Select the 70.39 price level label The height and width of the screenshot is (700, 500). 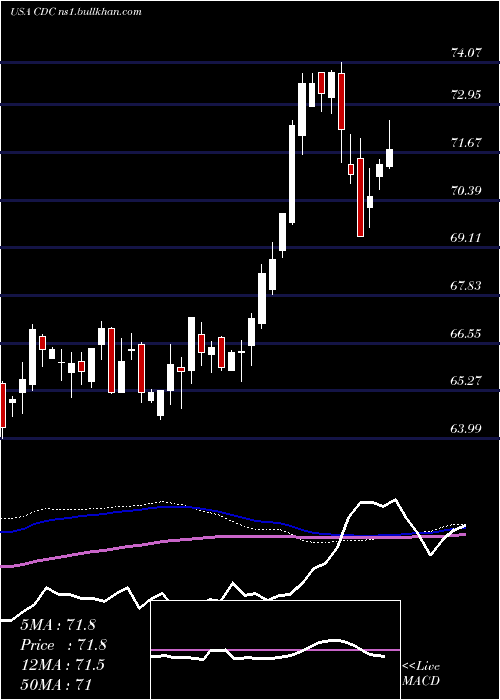pos(466,191)
